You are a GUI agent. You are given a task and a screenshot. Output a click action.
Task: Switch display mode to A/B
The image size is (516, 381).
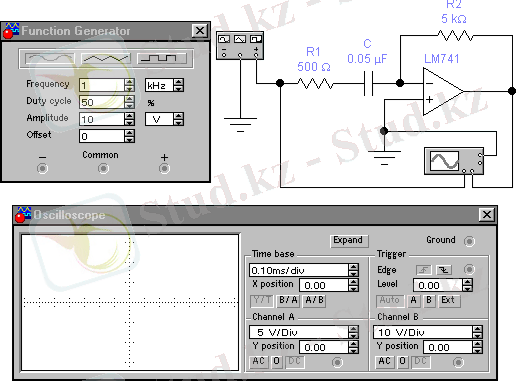pyautogui.click(x=314, y=301)
